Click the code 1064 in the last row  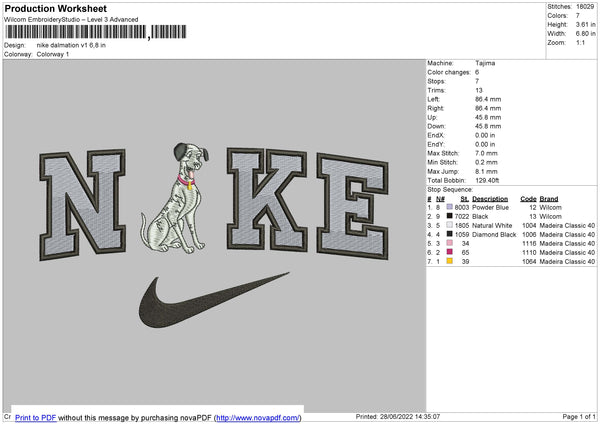click(x=529, y=262)
